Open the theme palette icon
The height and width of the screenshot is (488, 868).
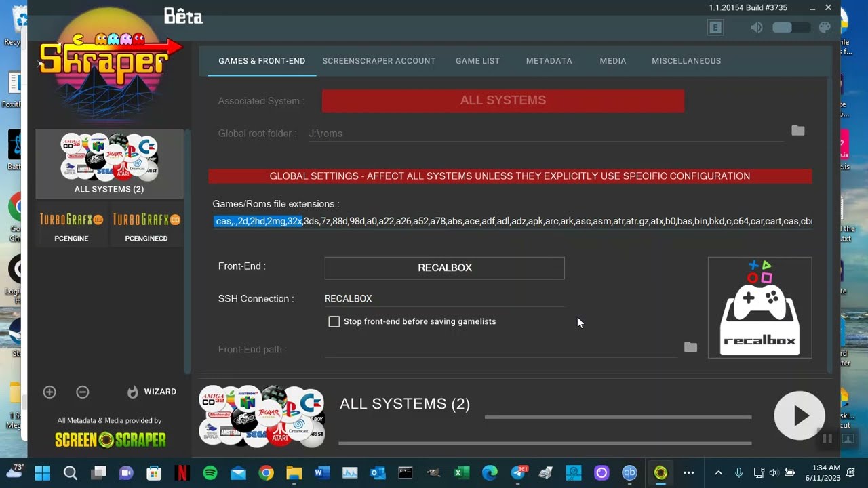point(825,28)
